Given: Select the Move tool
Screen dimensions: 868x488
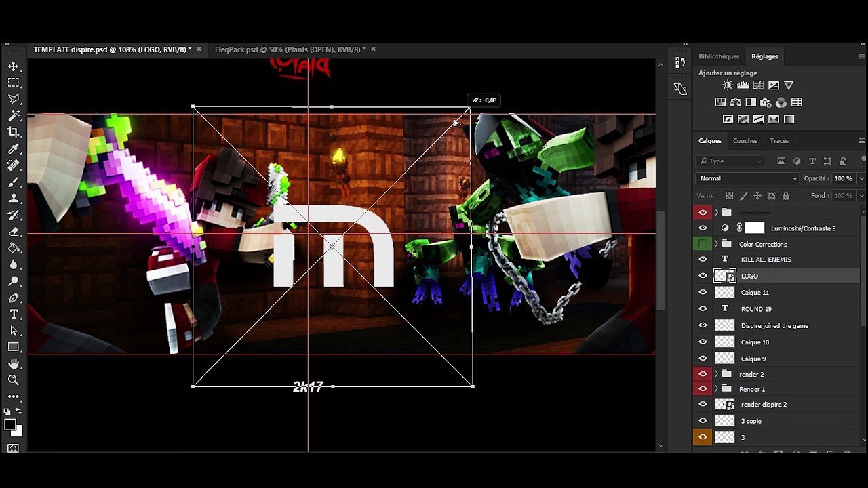Looking at the screenshot, I should pyautogui.click(x=14, y=66).
